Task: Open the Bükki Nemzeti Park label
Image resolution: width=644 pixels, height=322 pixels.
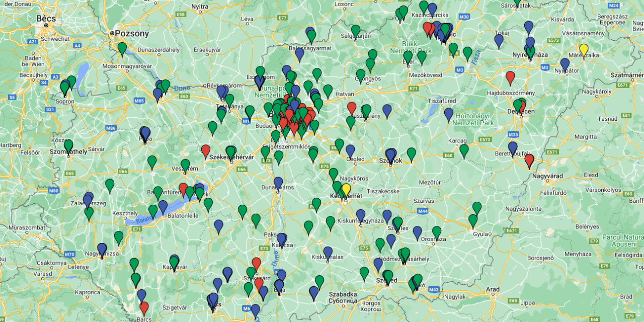Action: [x=410, y=45]
